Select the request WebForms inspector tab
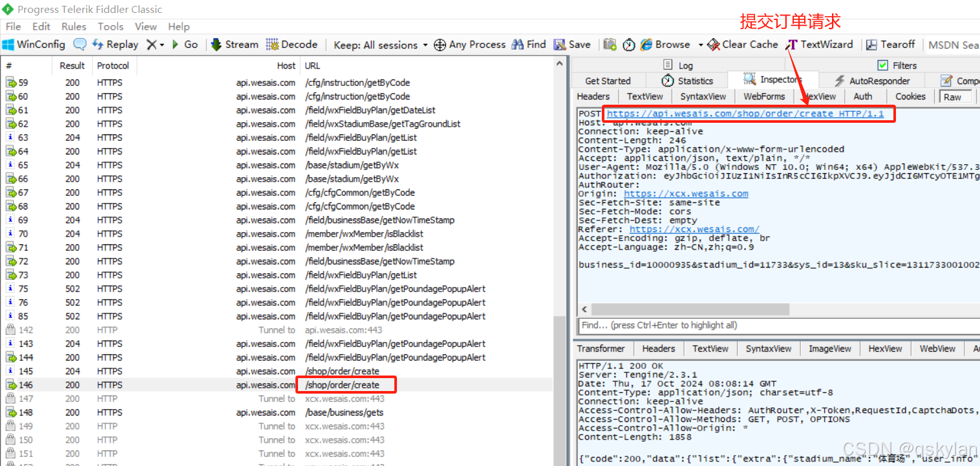This screenshot has width=980, height=466. pos(764,96)
